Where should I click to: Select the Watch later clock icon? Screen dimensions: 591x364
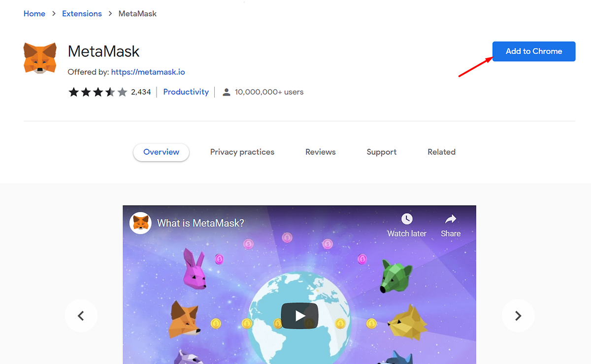click(407, 219)
